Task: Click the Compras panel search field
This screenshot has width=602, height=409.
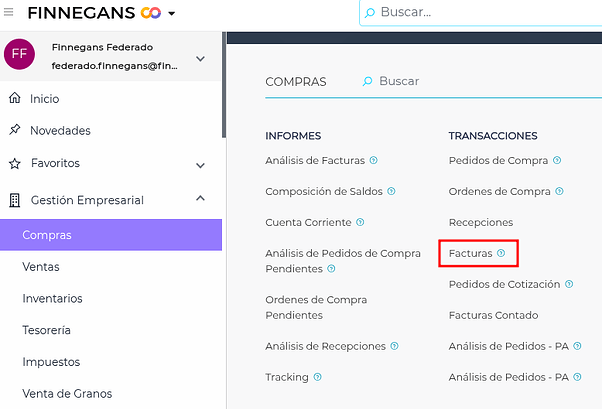Action: pos(399,81)
